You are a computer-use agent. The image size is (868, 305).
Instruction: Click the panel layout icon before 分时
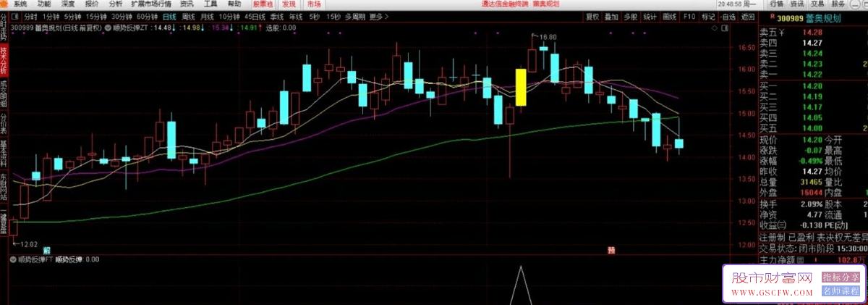point(14,15)
